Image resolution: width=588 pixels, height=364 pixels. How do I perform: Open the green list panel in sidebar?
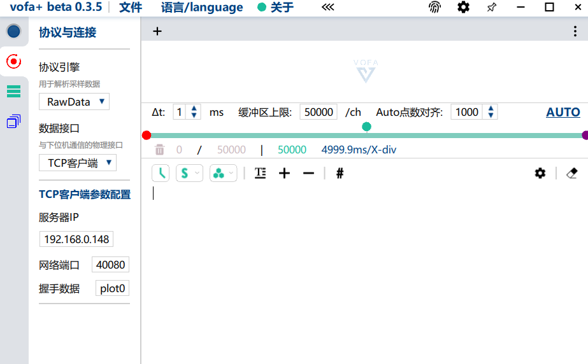13,92
